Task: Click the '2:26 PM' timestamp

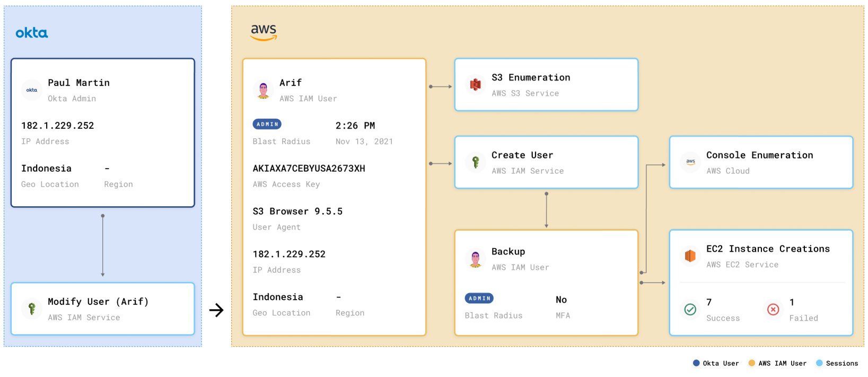Action: coord(355,126)
